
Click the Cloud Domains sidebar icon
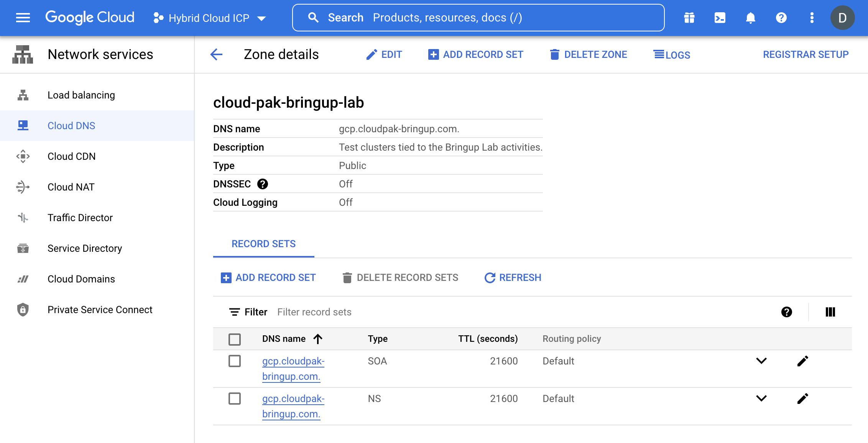23,279
